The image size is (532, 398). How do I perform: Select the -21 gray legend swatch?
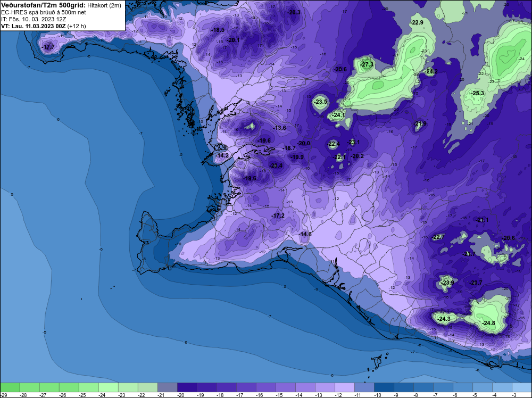(168, 387)
